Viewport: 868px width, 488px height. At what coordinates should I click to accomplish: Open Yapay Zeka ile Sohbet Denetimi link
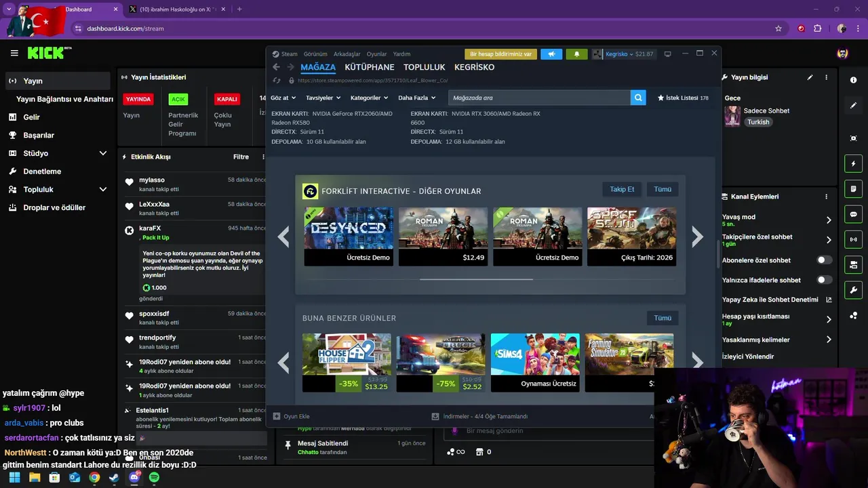click(x=776, y=300)
